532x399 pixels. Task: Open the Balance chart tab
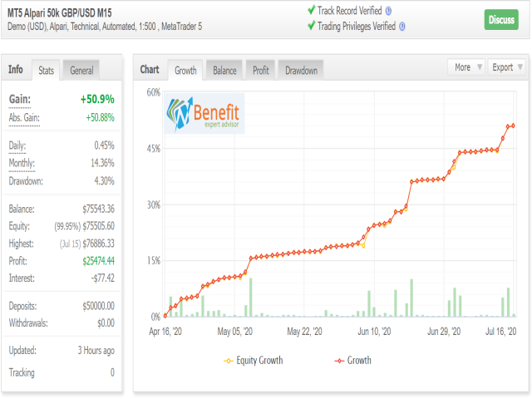pyautogui.click(x=224, y=71)
